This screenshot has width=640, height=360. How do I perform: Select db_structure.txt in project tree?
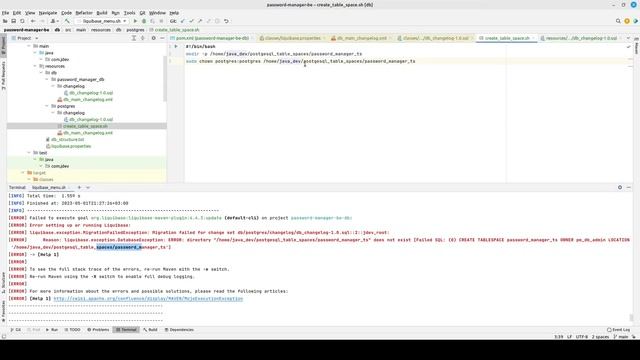[x=67, y=140]
